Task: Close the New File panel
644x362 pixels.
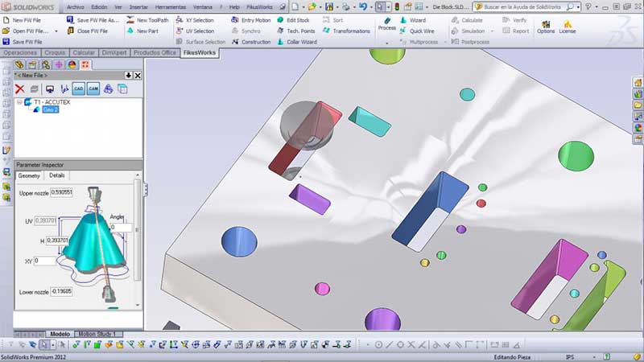Action: pyautogui.click(x=138, y=76)
